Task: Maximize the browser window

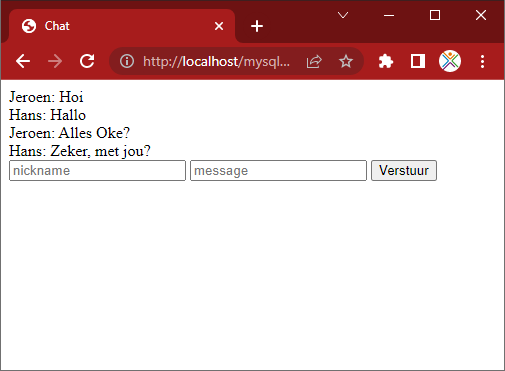Action: (x=435, y=15)
